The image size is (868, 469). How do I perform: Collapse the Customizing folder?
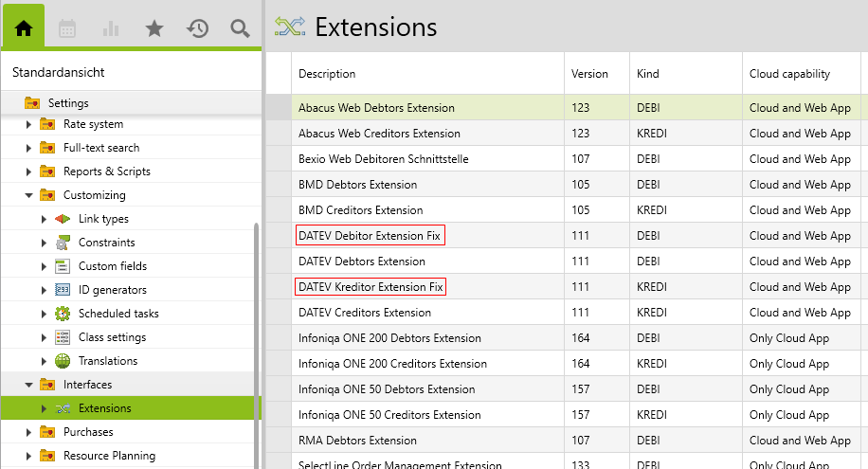click(x=28, y=195)
